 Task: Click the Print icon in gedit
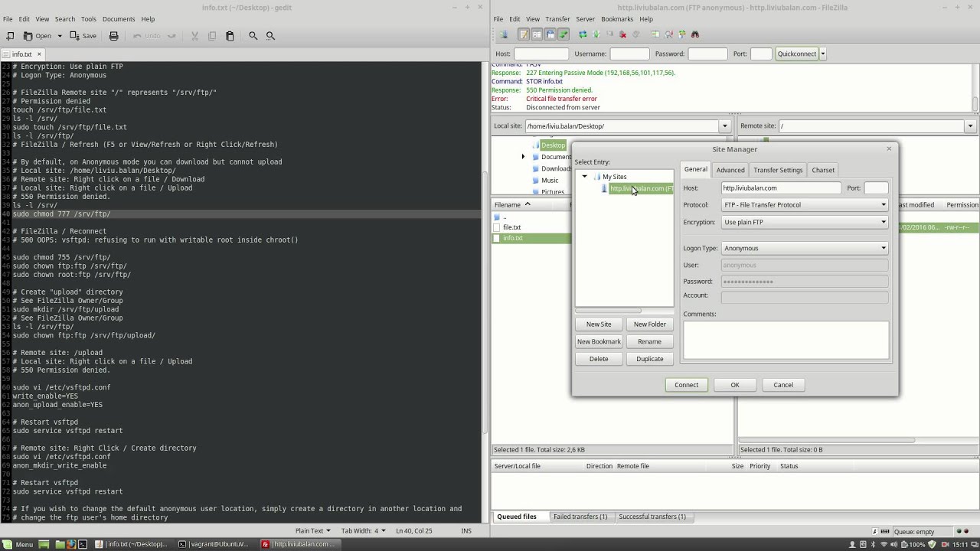coord(113,36)
